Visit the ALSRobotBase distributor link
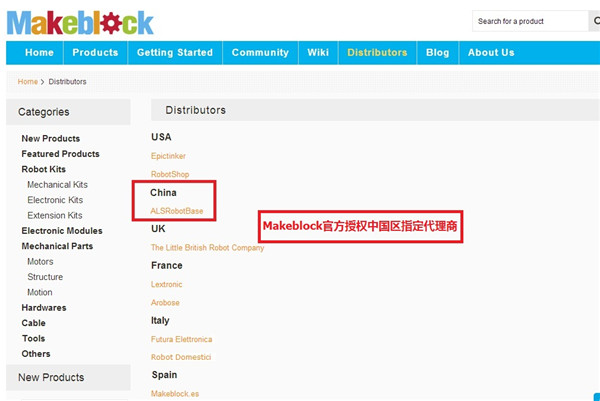Image resolution: width=600 pixels, height=401 pixels. tap(176, 211)
